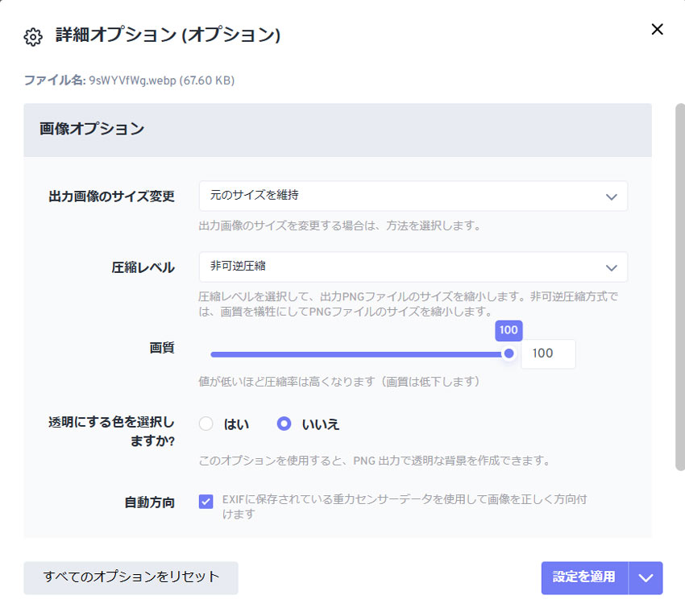Image resolution: width=685 pixels, height=616 pixels.
Task: Close the 詳細オプション dialog with the X
Action: tap(657, 30)
